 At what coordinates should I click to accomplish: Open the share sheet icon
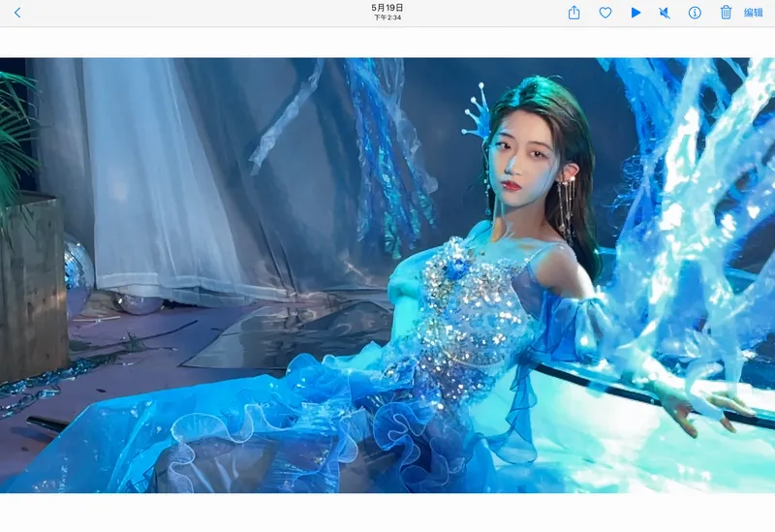[573, 13]
